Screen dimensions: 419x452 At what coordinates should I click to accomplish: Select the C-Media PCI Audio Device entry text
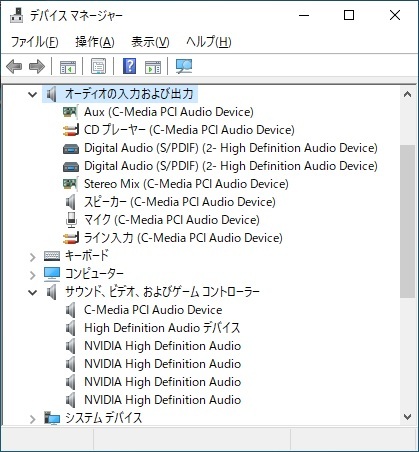[x=153, y=310]
